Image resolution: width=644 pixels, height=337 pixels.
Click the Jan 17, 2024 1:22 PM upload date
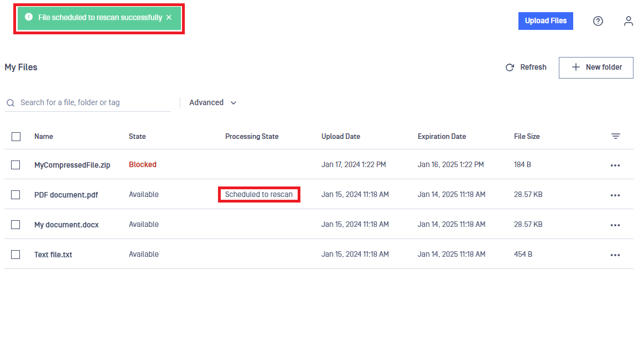pos(354,165)
